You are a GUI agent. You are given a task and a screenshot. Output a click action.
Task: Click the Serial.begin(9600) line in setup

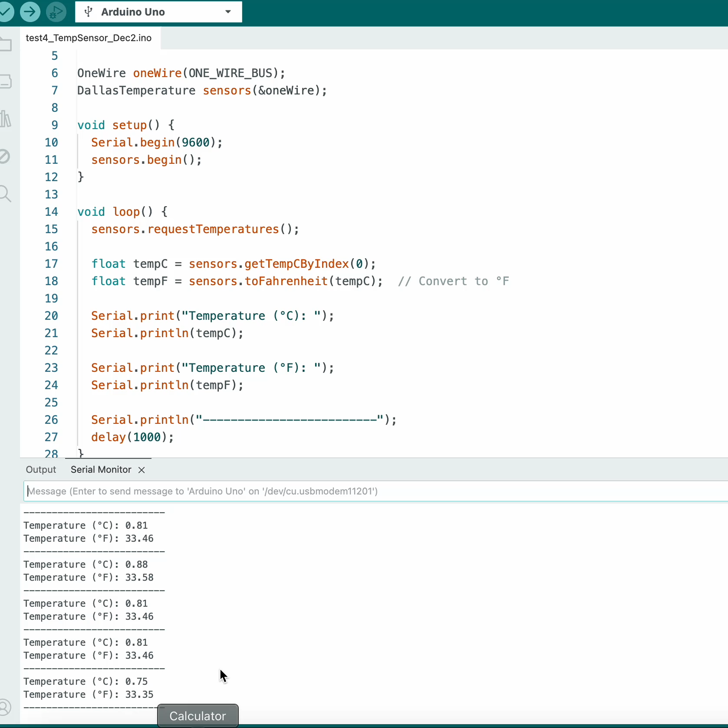[x=157, y=143]
